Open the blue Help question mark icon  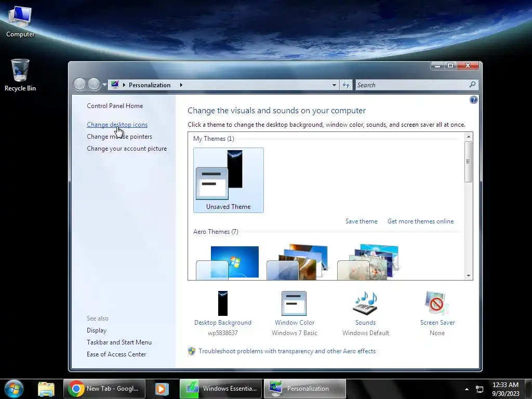[474, 100]
